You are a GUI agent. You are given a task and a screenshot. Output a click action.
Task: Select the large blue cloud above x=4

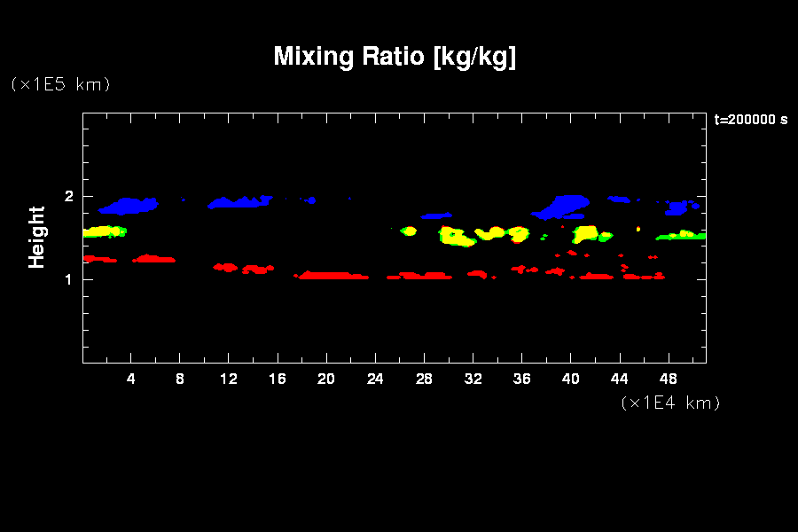tap(129, 206)
